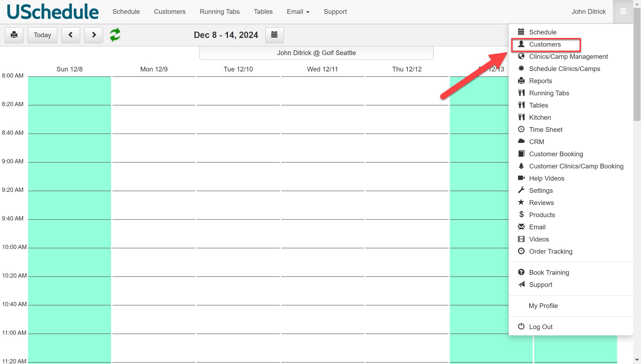The height and width of the screenshot is (364, 641).
Task: Expand the Email dropdown in navbar
Action: click(298, 11)
